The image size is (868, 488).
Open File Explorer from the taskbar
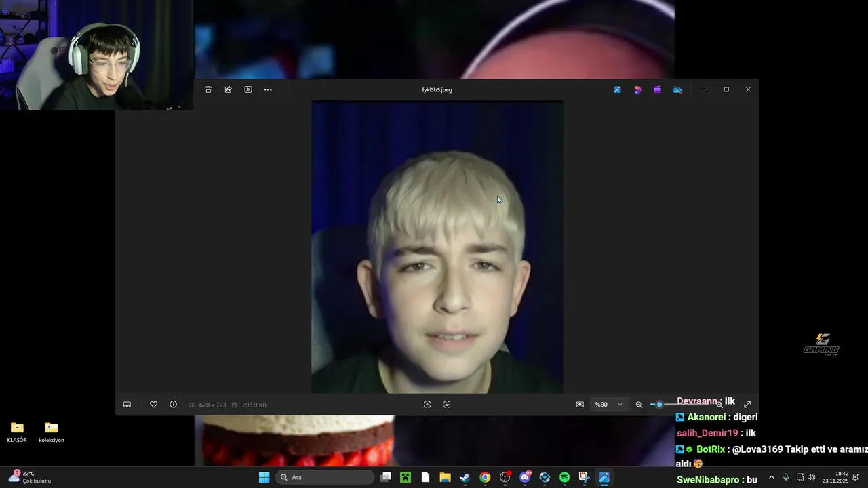click(445, 477)
